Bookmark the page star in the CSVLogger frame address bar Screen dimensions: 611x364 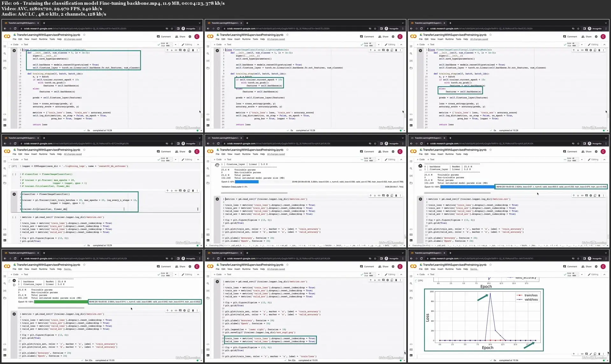click(172, 144)
